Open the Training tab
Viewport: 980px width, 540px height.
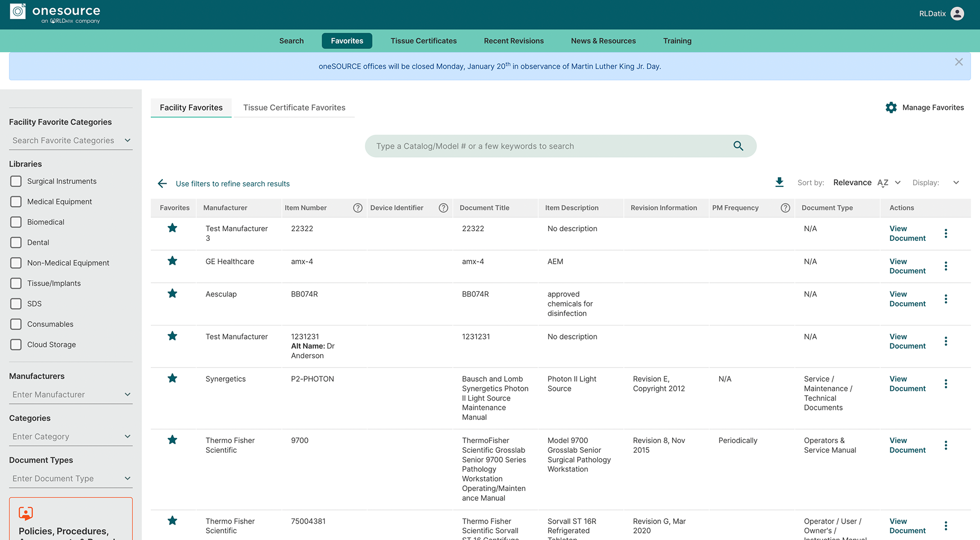677,41
